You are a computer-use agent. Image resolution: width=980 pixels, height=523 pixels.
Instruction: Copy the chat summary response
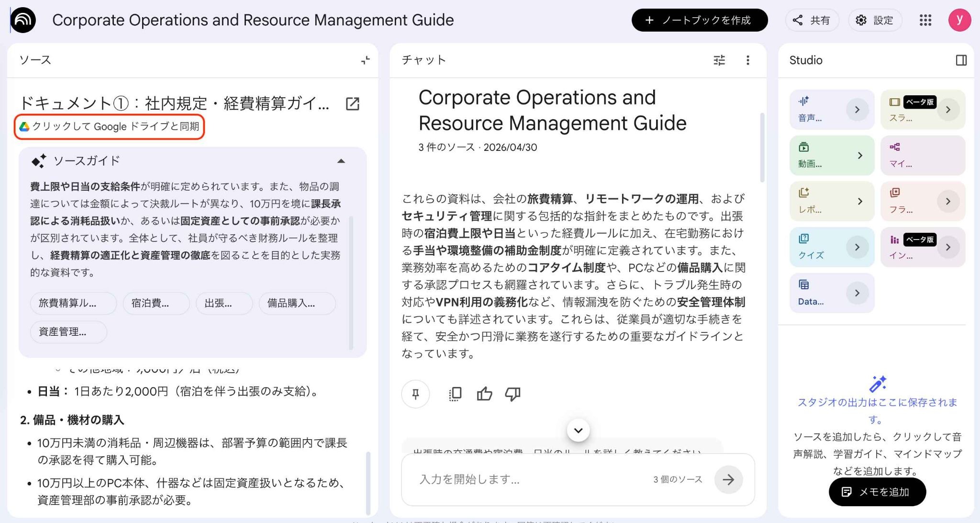coord(455,394)
